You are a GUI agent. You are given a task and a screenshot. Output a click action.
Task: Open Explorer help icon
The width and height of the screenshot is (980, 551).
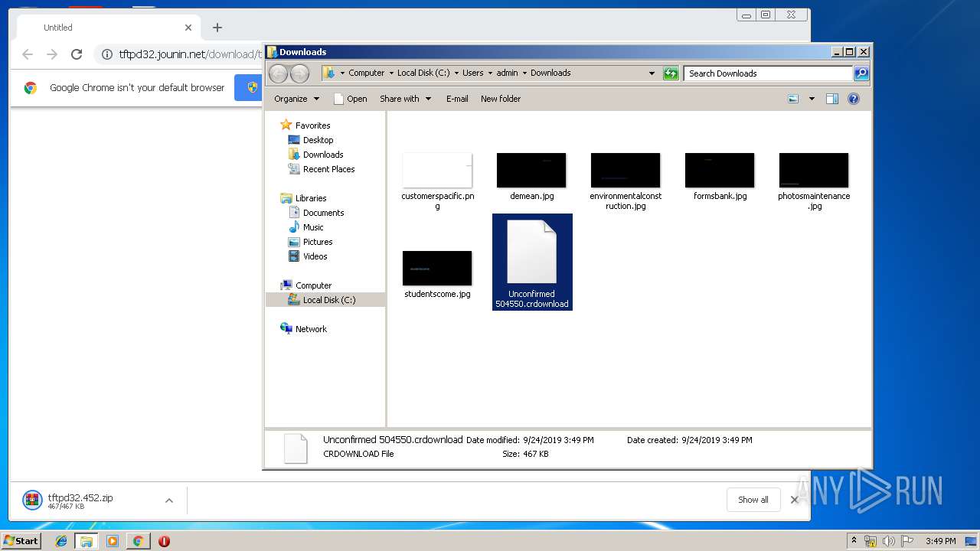[854, 99]
